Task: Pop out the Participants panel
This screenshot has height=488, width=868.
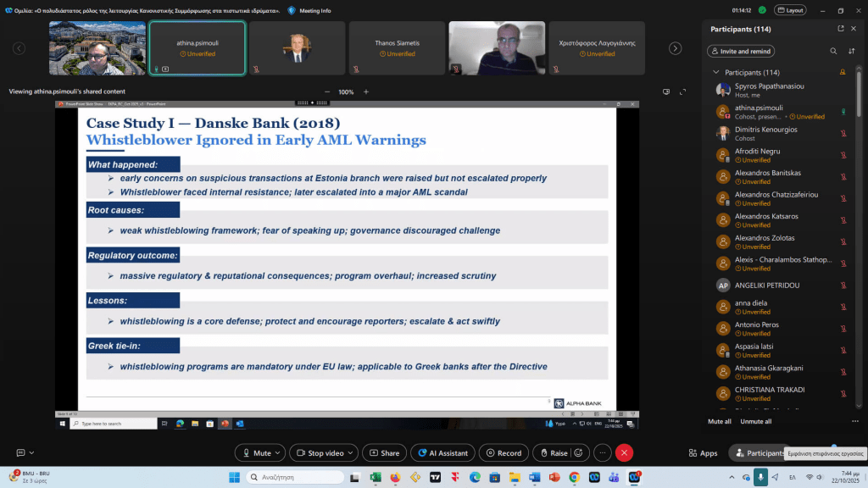Action: tap(841, 28)
